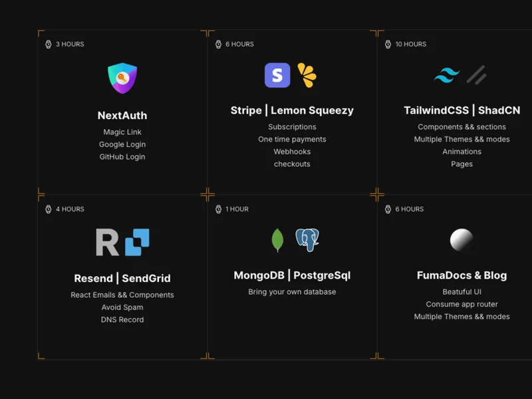
Task: Click the DNS Record text
Action: pos(122,320)
